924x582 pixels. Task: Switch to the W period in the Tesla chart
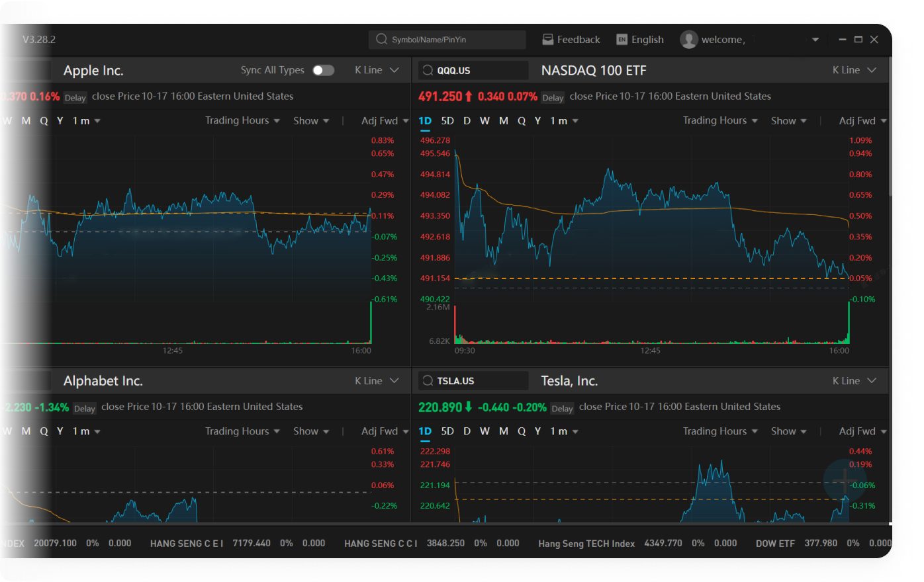pyautogui.click(x=485, y=431)
